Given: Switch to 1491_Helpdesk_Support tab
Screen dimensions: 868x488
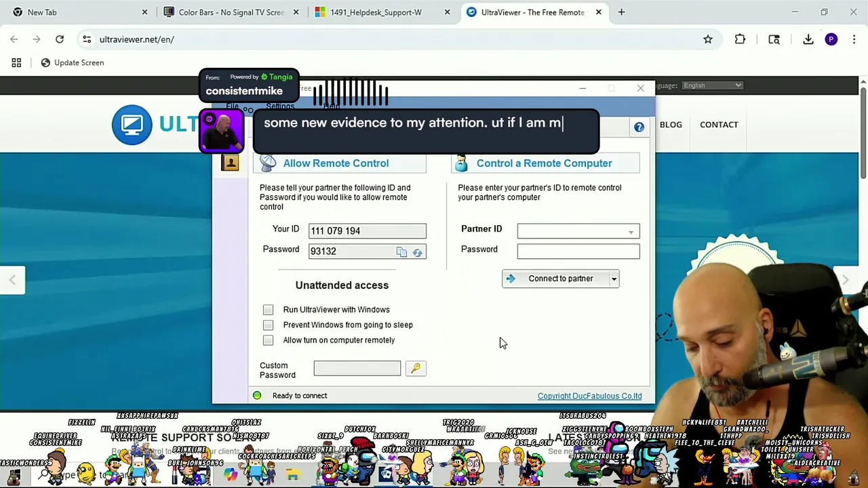Looking at the screenshot, I should tap(382, 12).
